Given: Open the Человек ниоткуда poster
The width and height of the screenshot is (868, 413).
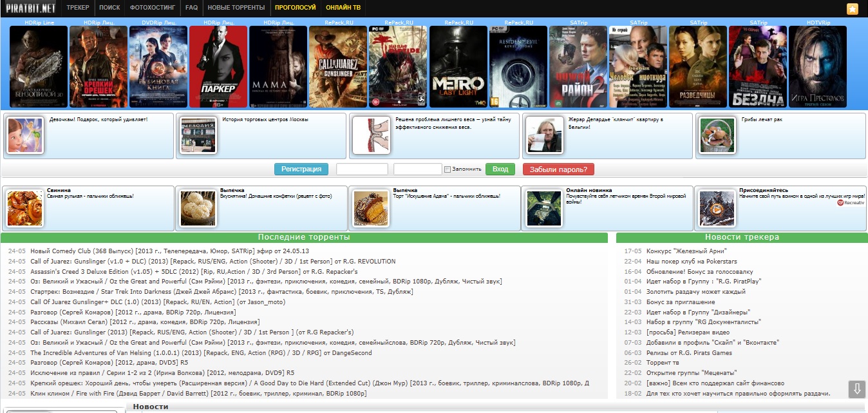Looking at the screenshot, I should (638, 66).
